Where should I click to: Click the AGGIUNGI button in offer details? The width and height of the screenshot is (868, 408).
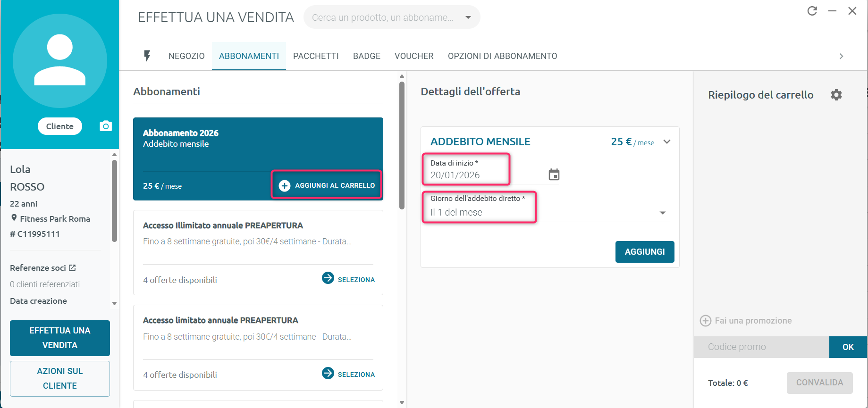pyautogui.click(x=645, y=252)
